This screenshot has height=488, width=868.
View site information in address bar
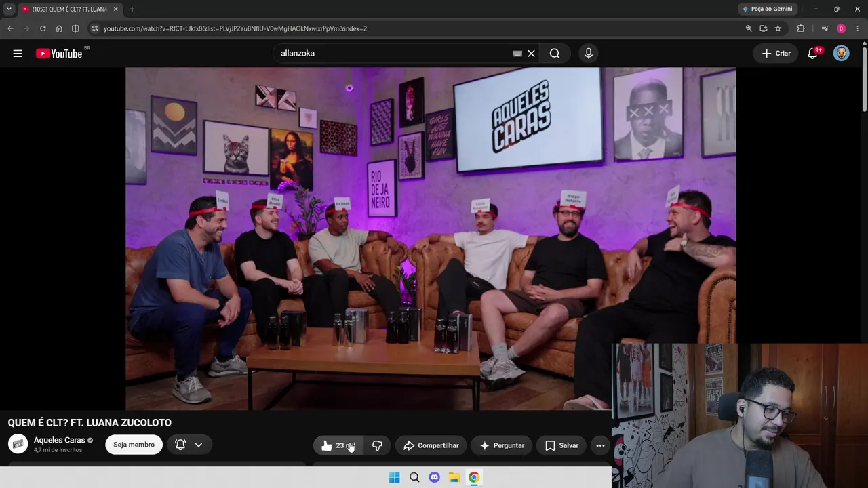(95, 28)
